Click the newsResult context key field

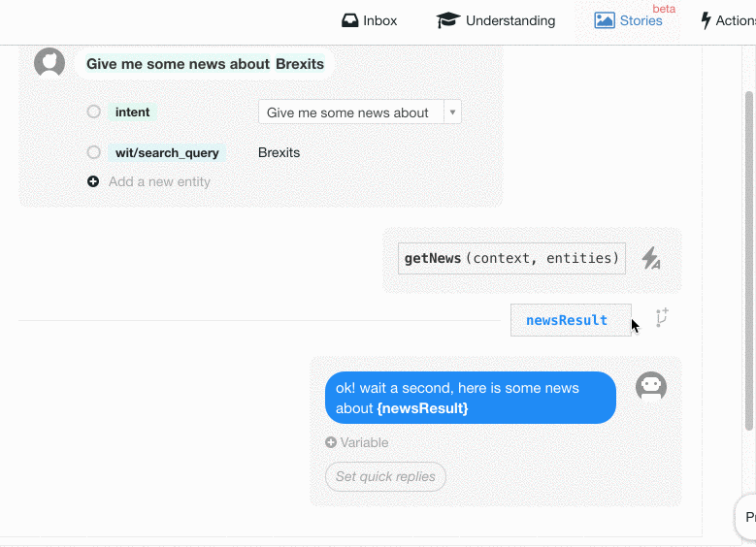point(571,320)
